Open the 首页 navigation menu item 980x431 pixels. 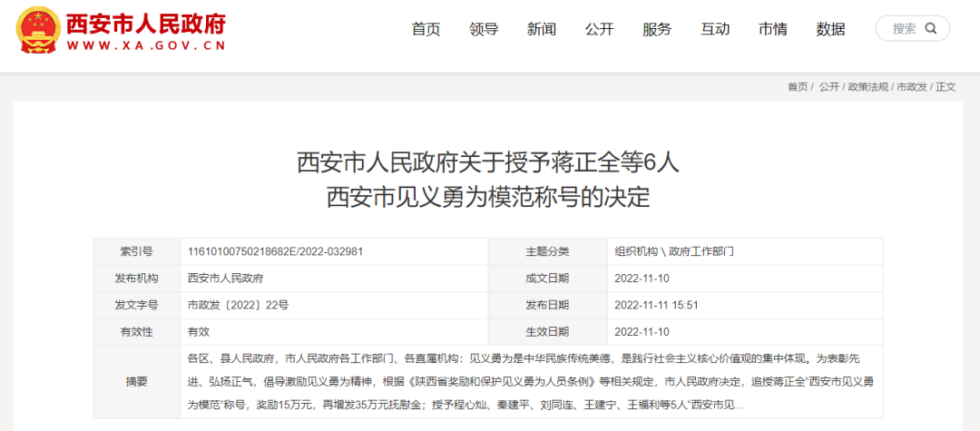pos(426,29)
